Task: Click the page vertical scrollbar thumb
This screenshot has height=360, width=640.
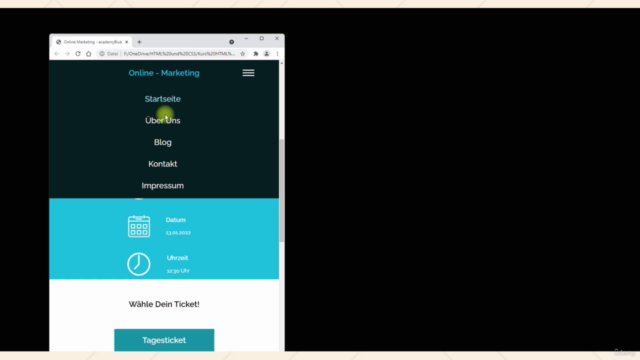Action: (282, 190)
